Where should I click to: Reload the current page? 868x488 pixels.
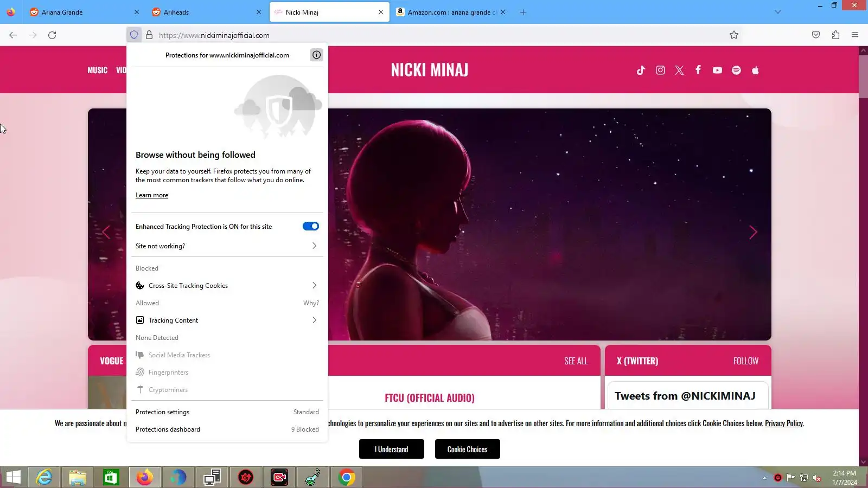pyautogui.click(x=52, y=35)
